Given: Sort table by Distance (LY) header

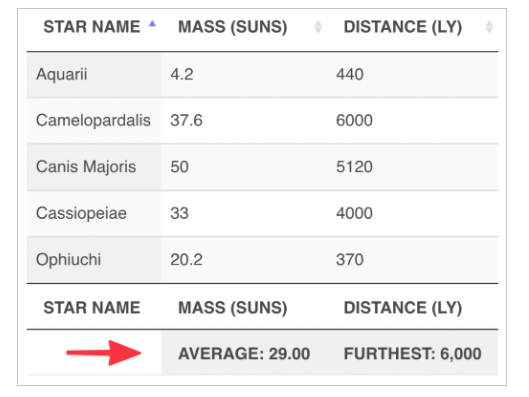Looking at the screenshot, I should point(402,27).
